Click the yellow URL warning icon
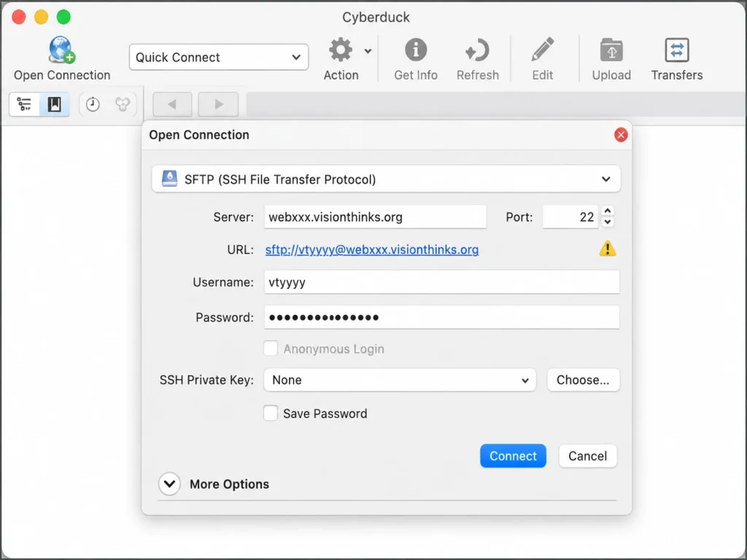747x560 pixels. point(608,249)
